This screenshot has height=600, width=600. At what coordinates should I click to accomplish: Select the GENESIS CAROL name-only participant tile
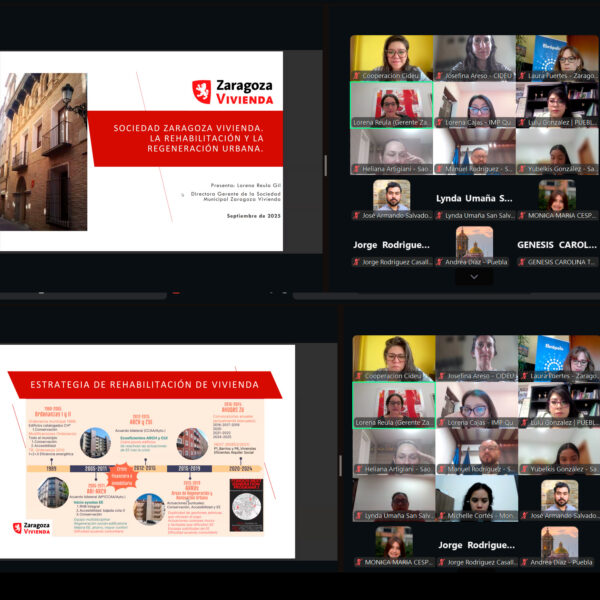557,245
